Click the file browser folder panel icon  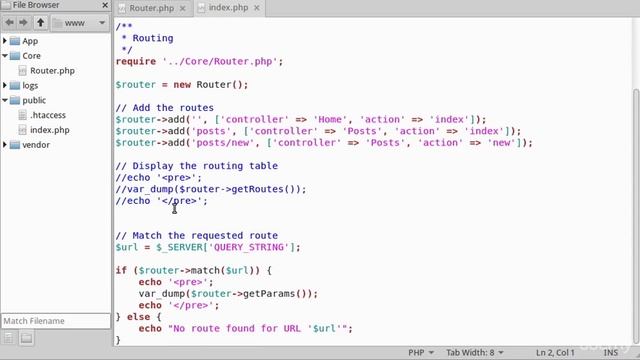27,338
